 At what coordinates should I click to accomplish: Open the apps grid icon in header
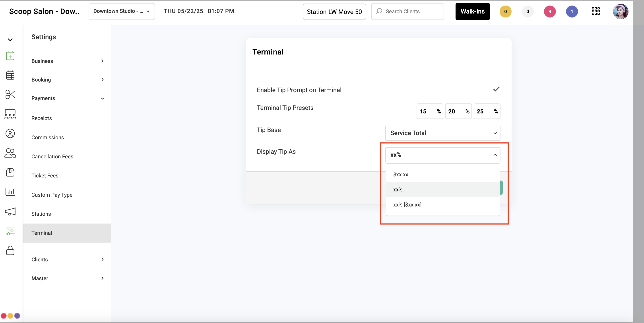(x=596, y=11)
